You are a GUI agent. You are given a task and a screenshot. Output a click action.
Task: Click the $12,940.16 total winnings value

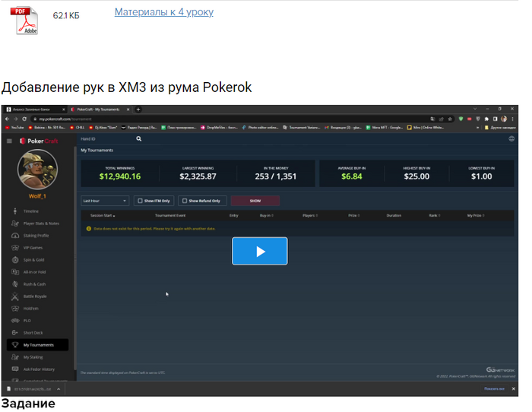point(120,176)
